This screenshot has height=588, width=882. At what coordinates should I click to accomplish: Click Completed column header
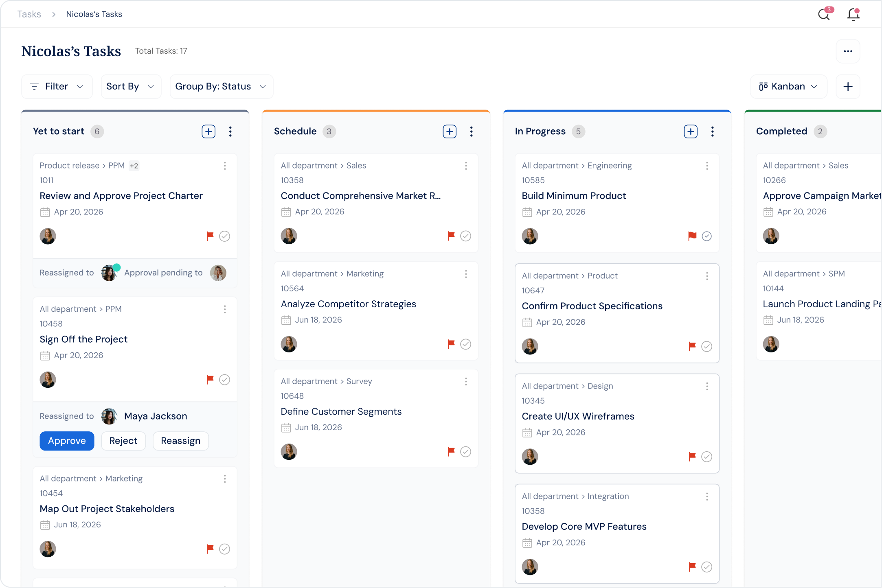[x=781, y=131]
